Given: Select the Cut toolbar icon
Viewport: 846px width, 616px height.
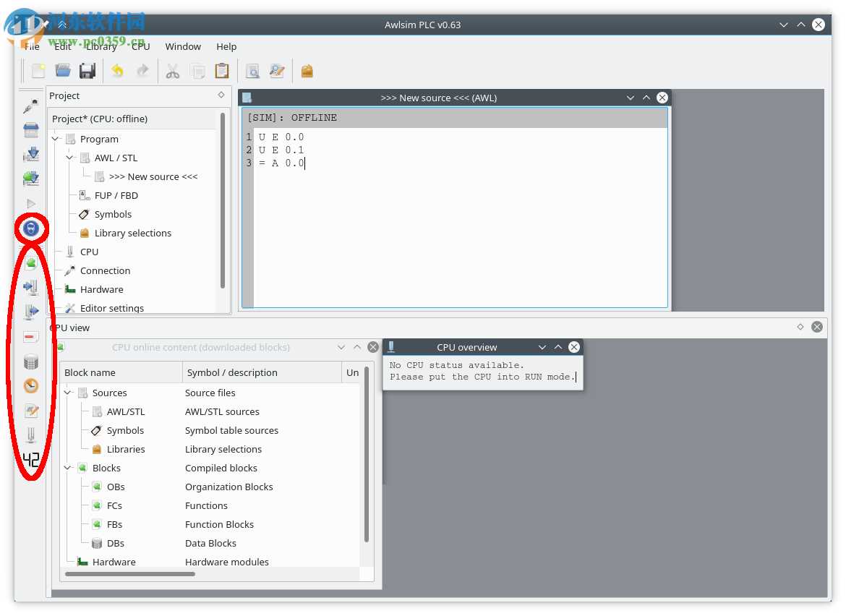Looking at the screenshot, I should (173, 70).
